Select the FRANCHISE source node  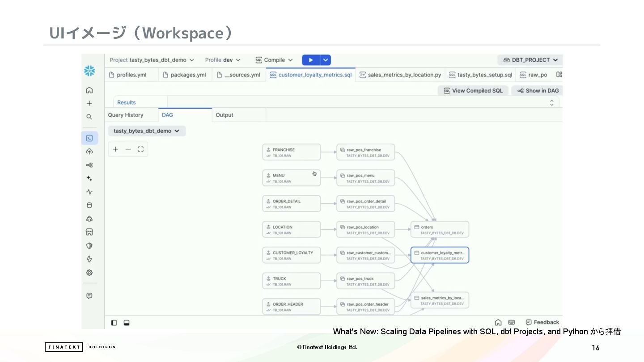click(x=292, y=152)
